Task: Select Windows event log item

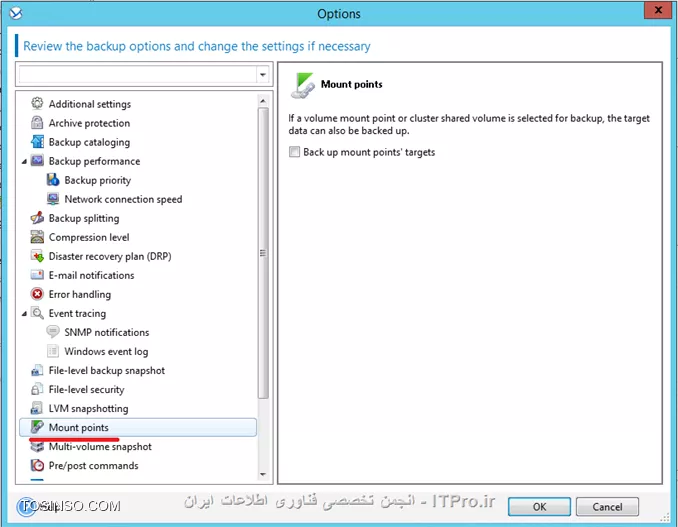Action: [x=106, y=351]
